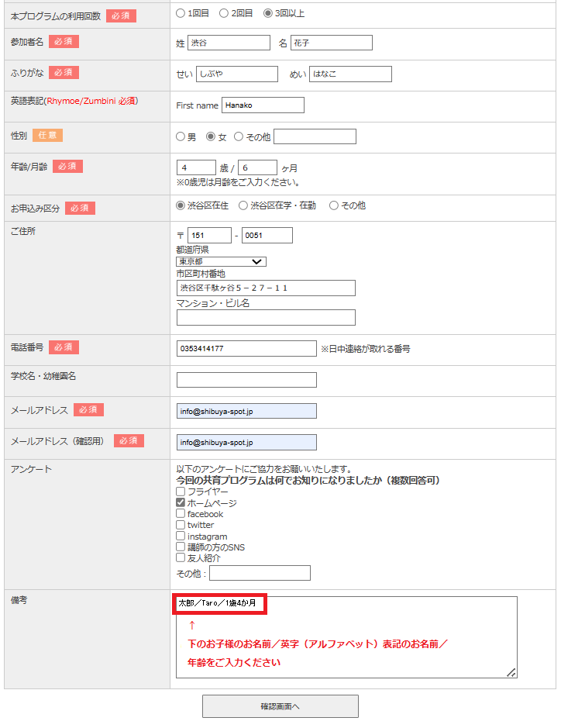Choose 男 as the gender
Viewport: 561px width, 728px height.
[x=181, y=137]
